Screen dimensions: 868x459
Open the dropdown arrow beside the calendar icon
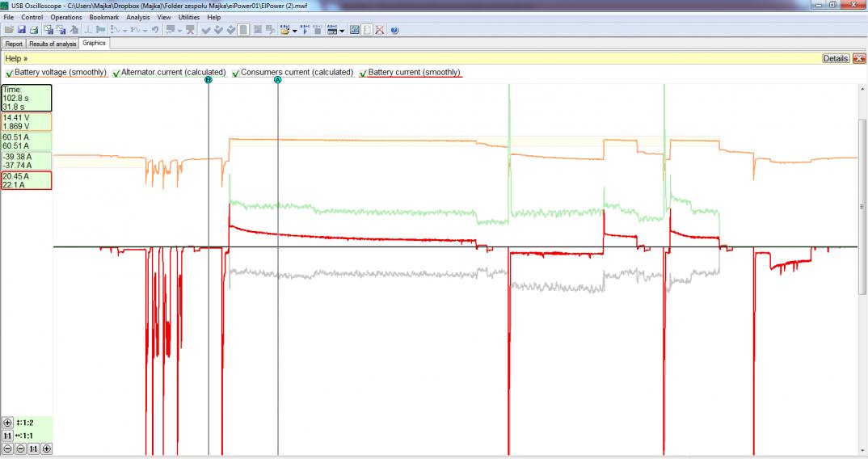click(343, 31)
